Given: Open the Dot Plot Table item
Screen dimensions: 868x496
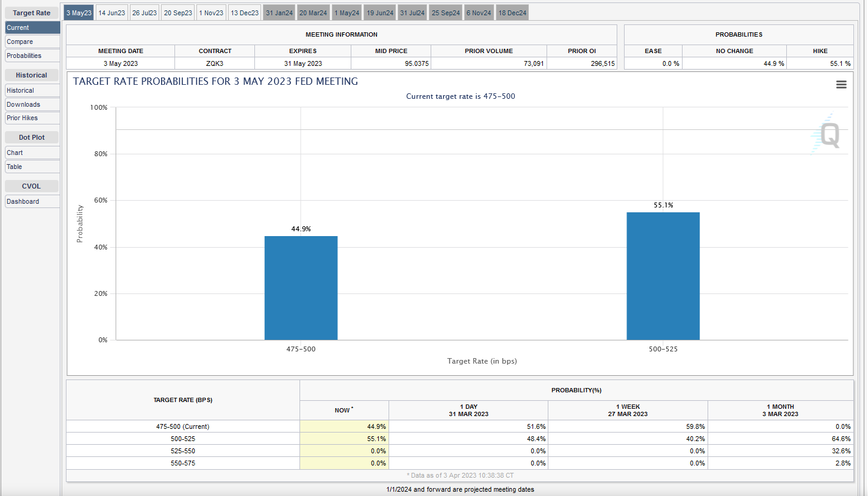Looking at the screenshot, I should point(32,167).
